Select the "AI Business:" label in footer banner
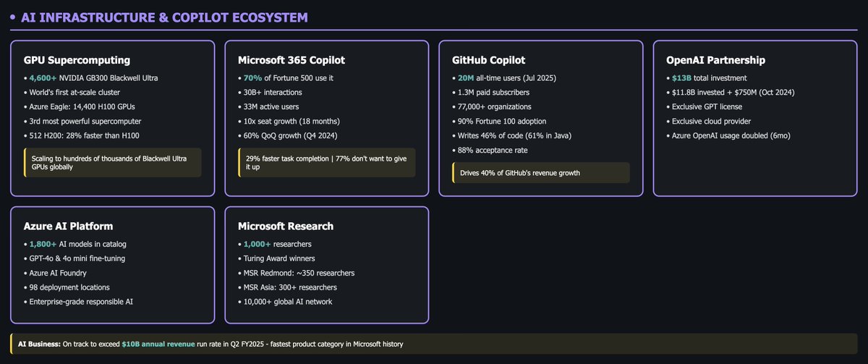The image size is (868, 364). pyautogui.click(x=41, y=344)
